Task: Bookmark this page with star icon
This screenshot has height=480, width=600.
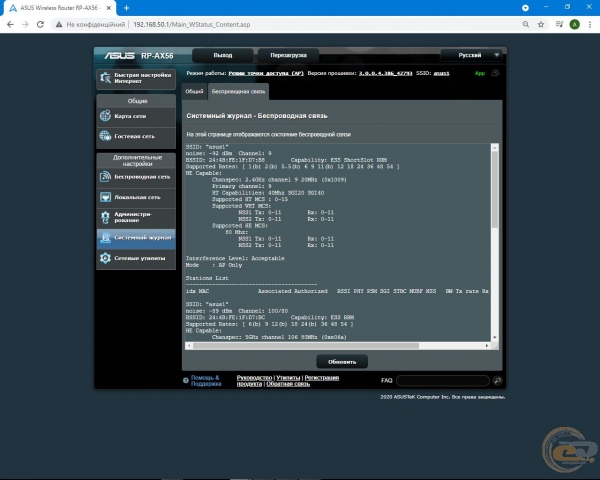Action: tap(541, 24)
